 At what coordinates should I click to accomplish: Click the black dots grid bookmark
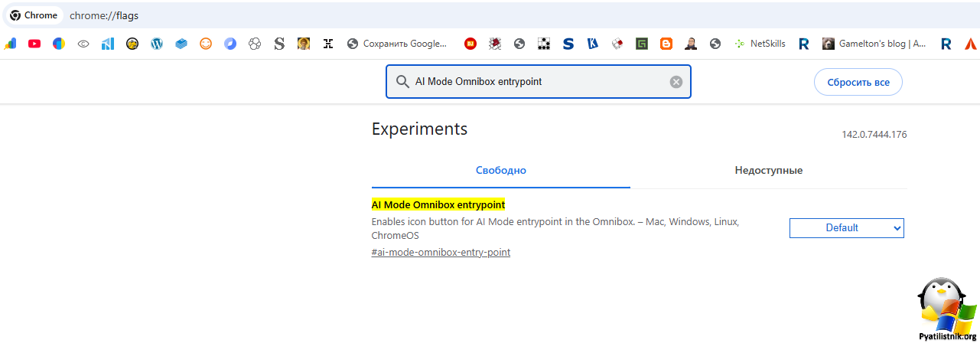click(544, 44)
